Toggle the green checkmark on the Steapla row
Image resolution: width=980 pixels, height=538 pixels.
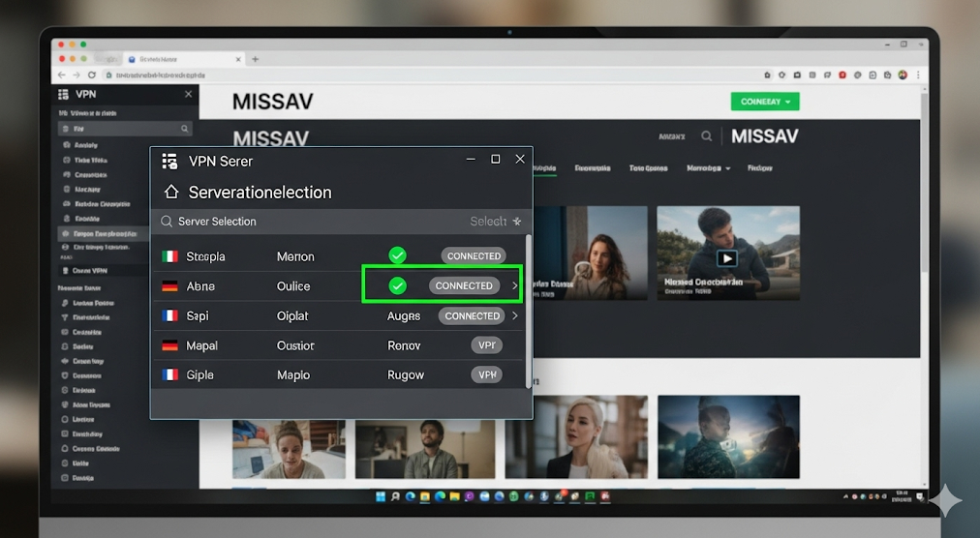397,256
